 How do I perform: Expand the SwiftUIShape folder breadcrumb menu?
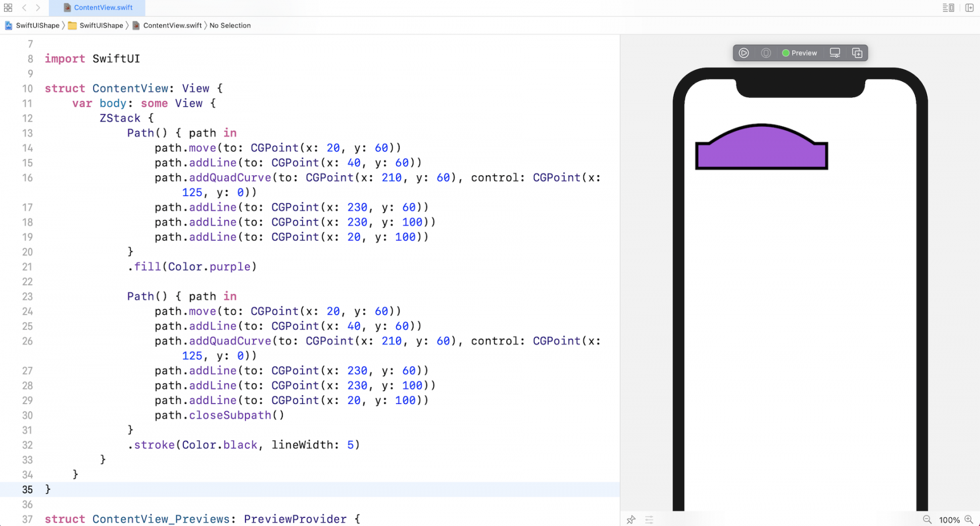101,26
